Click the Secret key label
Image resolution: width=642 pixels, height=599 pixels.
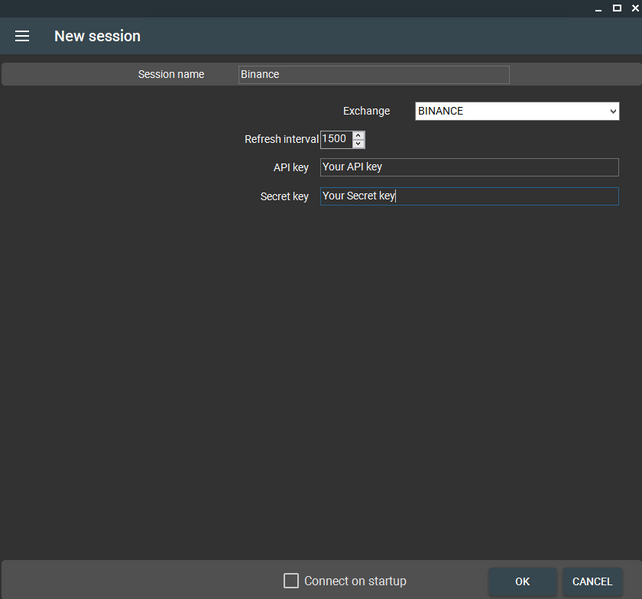pyautogui.click(x=284, y=197)
